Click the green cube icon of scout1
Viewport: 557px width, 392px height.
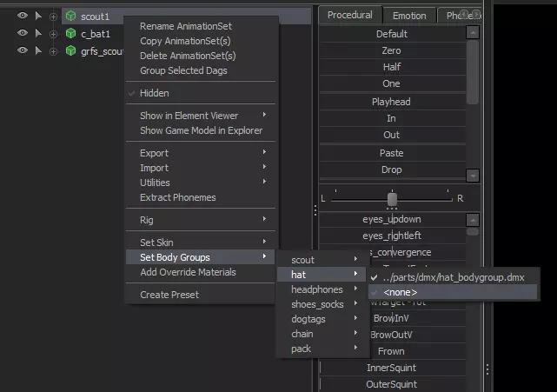[x=71, y=16]
